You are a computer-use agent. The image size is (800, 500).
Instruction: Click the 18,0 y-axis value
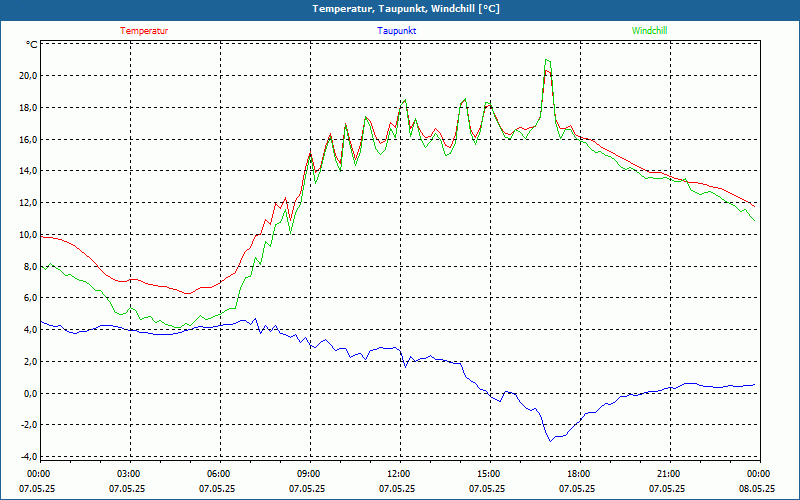pos(28,108)
